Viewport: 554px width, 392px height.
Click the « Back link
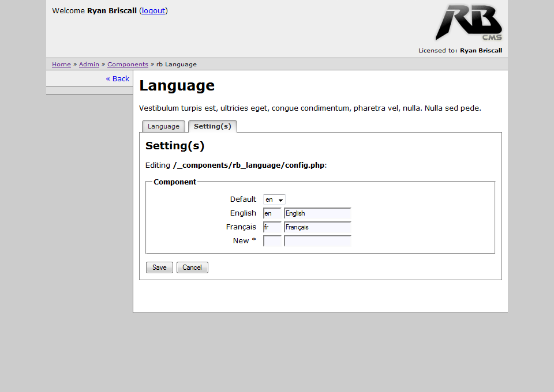(118, 79)
